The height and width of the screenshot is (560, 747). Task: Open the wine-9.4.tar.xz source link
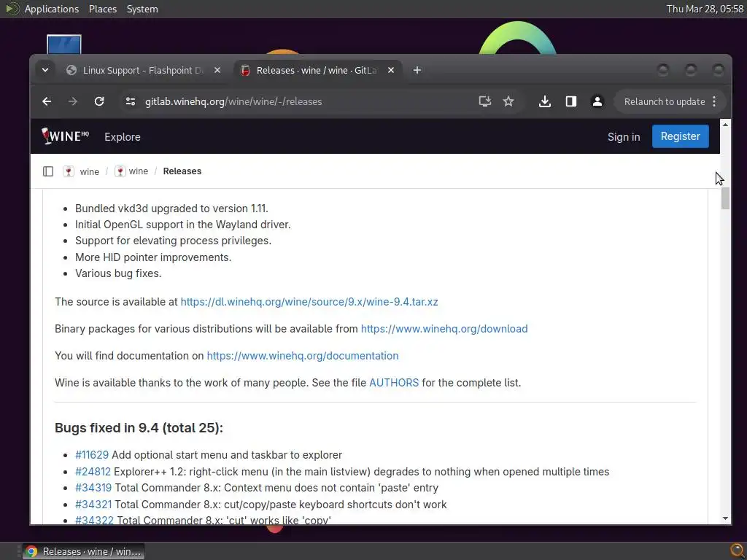[309, 302]
